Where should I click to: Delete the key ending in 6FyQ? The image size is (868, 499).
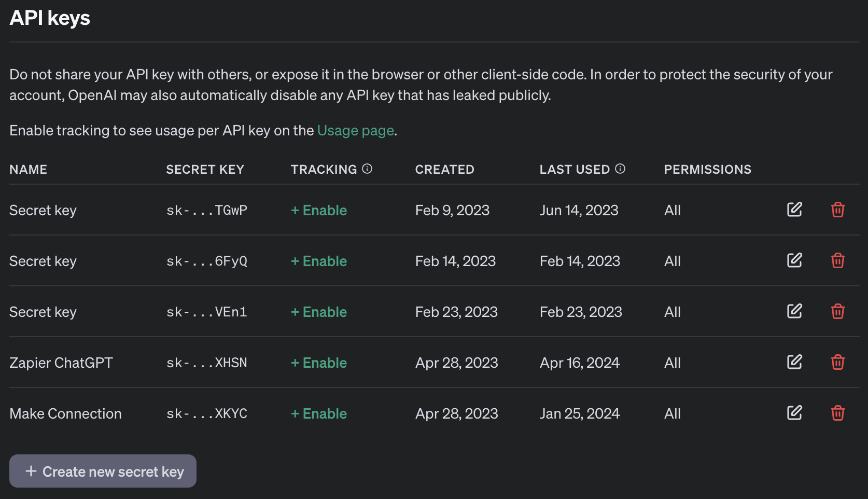pyautogui.click(x=837, y=260)
